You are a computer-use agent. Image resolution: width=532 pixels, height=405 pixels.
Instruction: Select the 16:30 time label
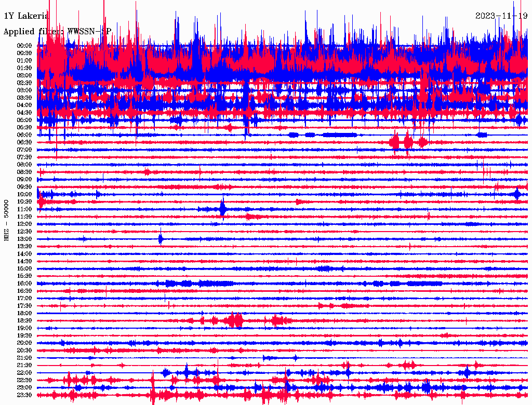tap(24, 291)
